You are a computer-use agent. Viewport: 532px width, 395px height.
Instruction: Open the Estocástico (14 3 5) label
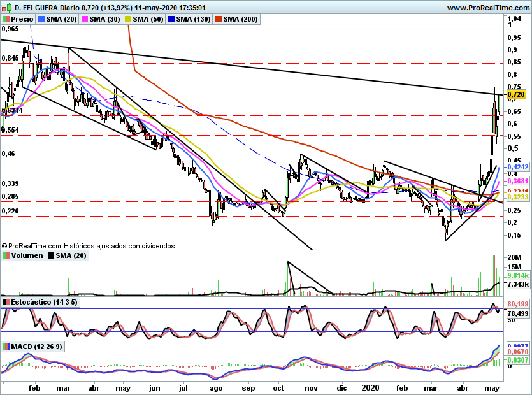44,302
